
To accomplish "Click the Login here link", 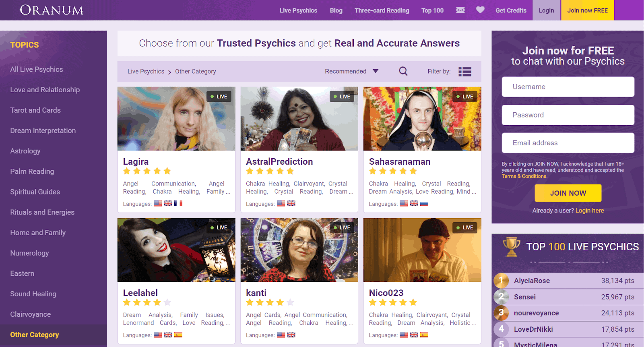I will pos(590,211).
